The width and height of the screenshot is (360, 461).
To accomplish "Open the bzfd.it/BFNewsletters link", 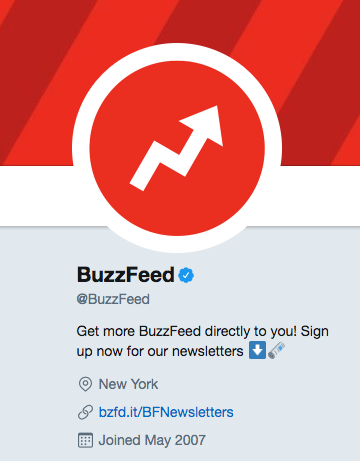I will [x=166, y=412].
